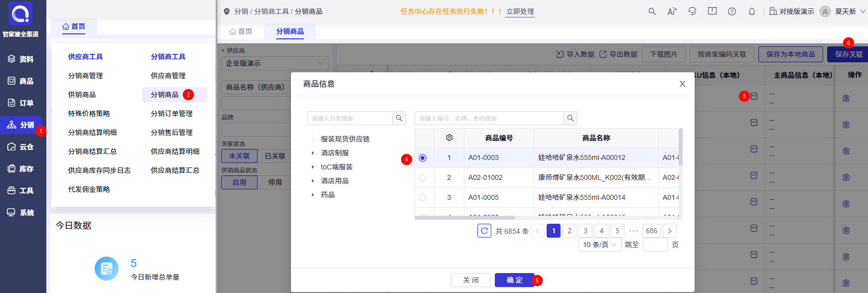Click the 立即处理 link
This screenshot has width=868, height=293.
click(520, 11)
